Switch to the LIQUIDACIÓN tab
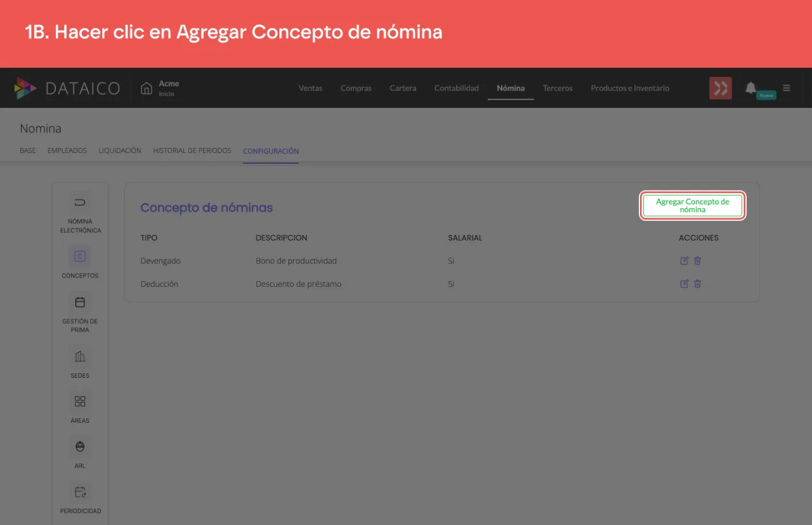This screenshot has height=525, width=812. (120, 151)
